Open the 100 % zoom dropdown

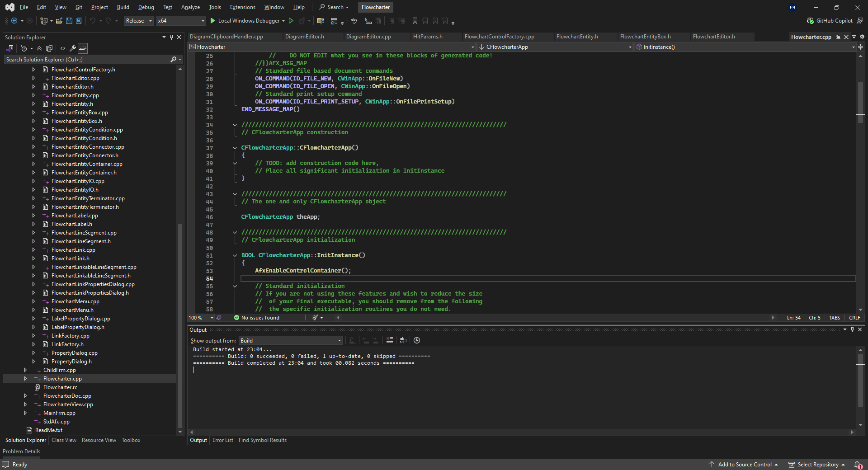[201, 318]
